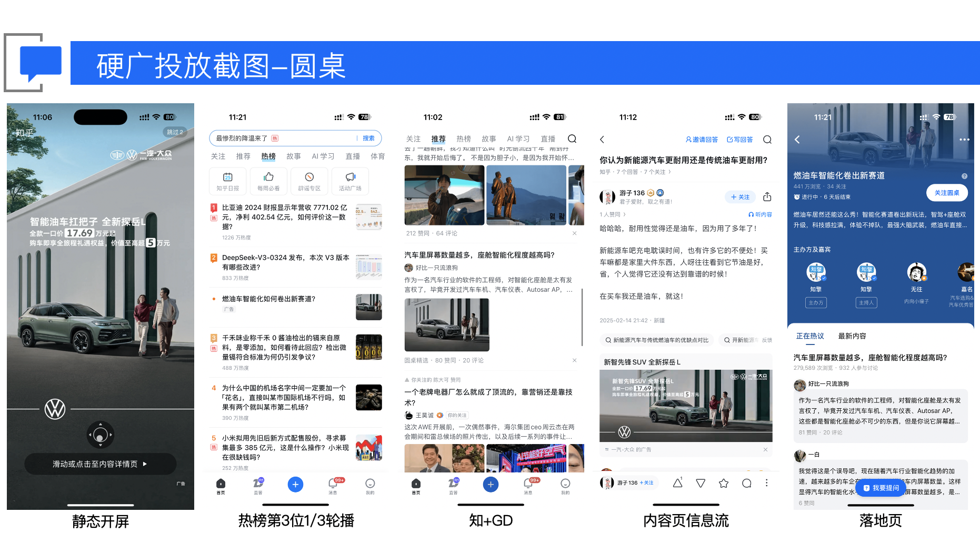Switch to the 最新内容 tab
Screen dimensions: 980x552
point(852,336)
